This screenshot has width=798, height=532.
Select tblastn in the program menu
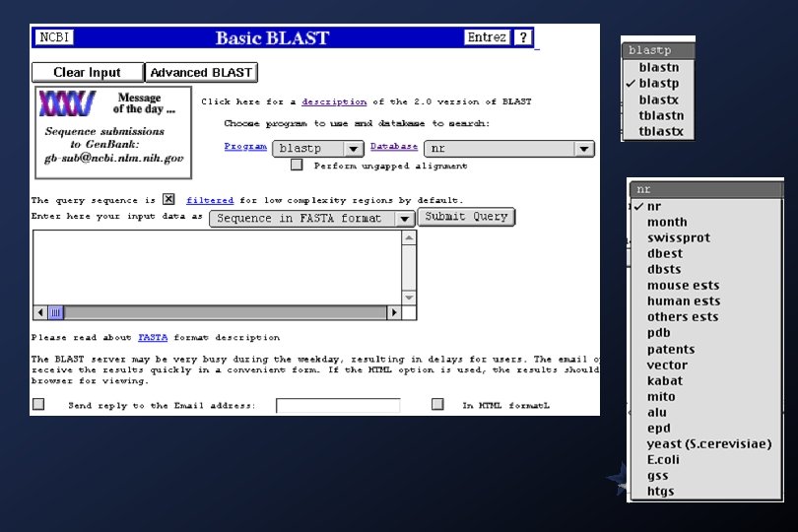pos(658,115)
